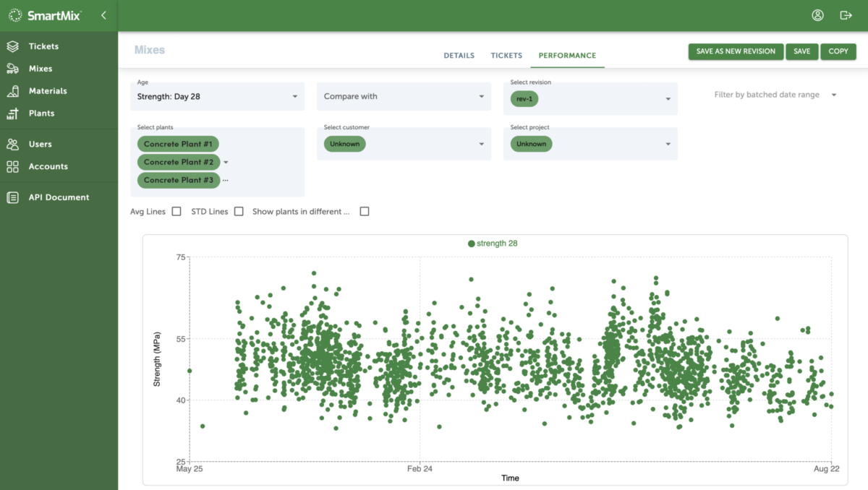
Task: Click the Plants sidebar icon
Action: point(16,113)
